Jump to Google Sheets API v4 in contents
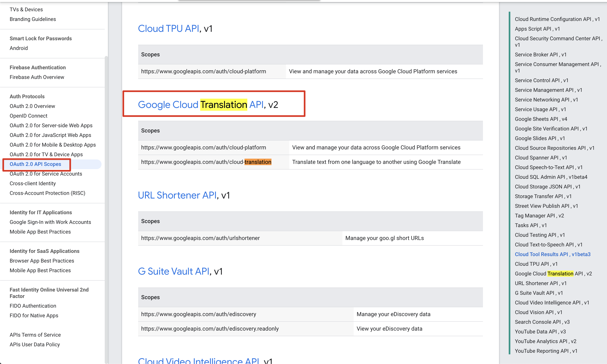 (x=541, y=119)
